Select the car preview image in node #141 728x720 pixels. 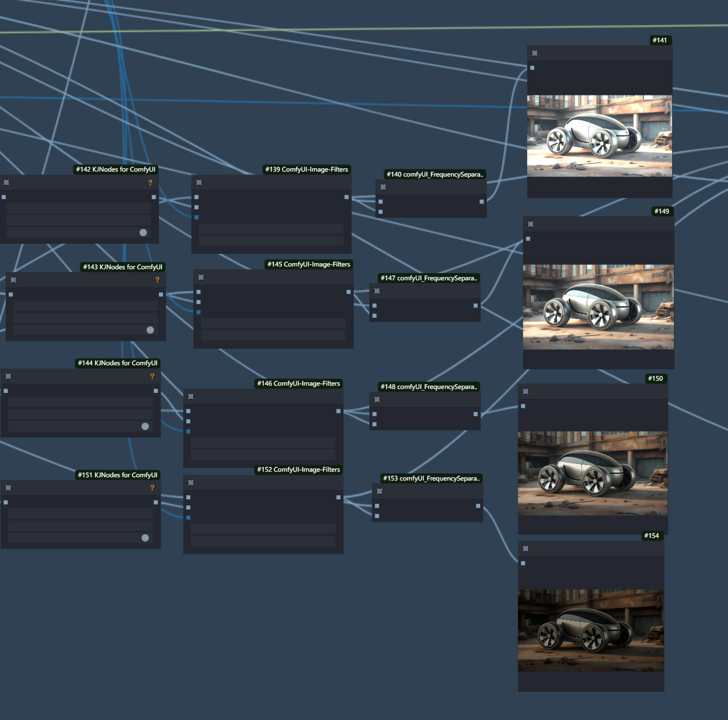tap(599, 136)
